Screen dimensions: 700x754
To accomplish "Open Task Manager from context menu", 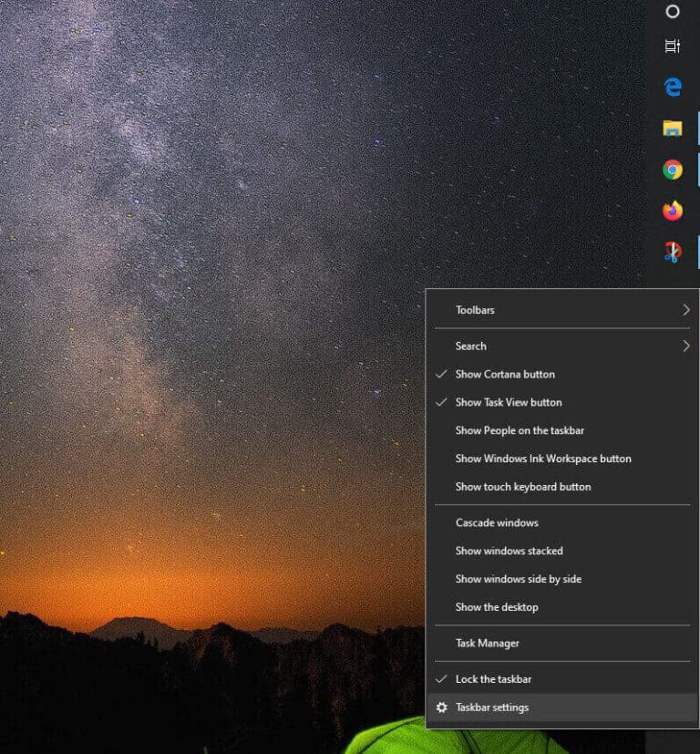I will point(562,644).
